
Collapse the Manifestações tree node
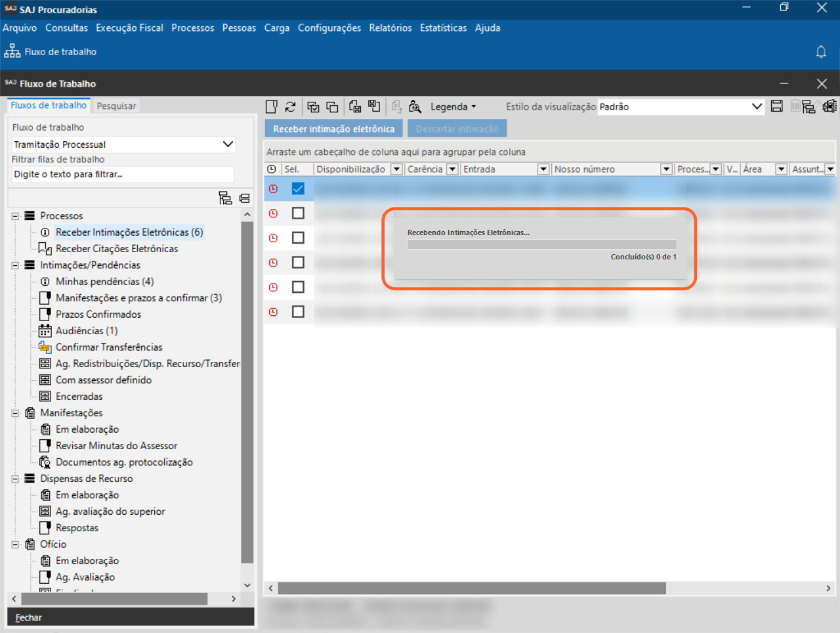15,413
